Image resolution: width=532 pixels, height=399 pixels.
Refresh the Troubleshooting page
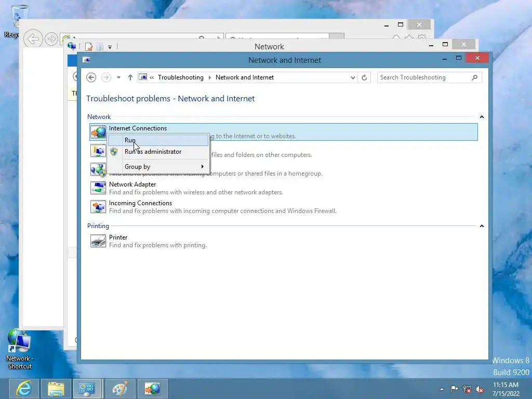[x=364, y=77]
